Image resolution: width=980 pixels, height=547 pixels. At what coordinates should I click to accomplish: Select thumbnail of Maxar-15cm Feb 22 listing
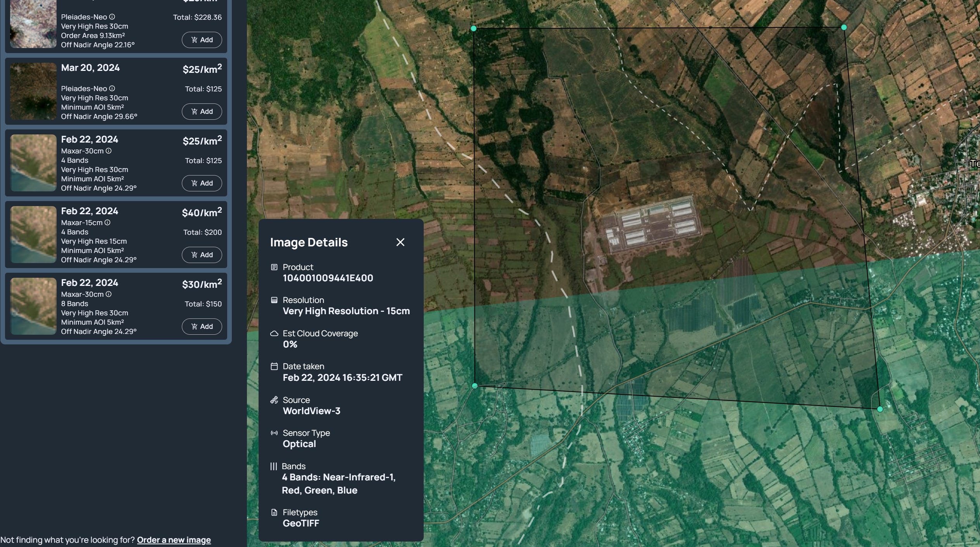pyautogui.click(x=33, y=235)
